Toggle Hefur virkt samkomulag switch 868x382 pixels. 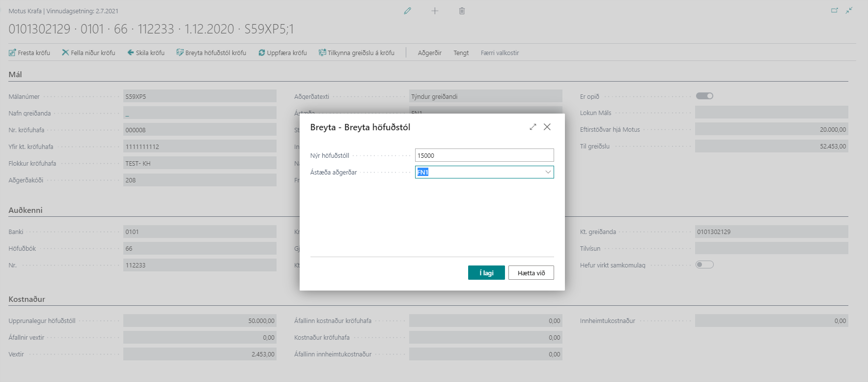pos(704,264)
